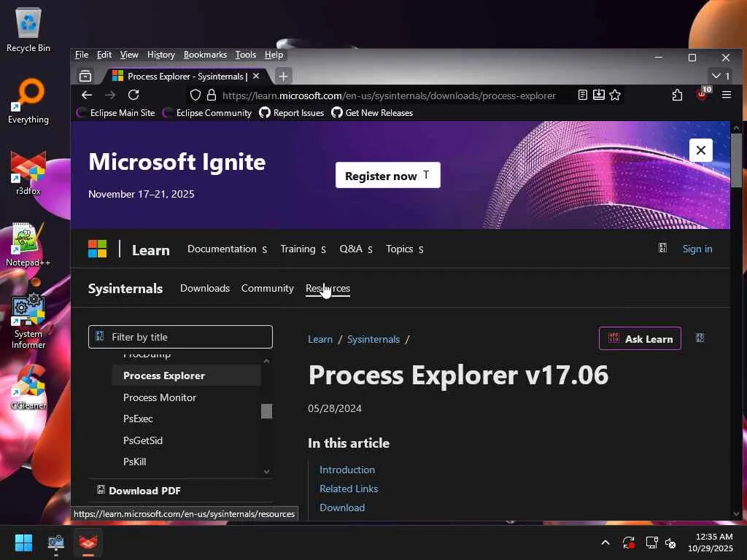Open the Notepad++ desktop shortcut
The image size is (747, 560).
[x=28, y=244]
